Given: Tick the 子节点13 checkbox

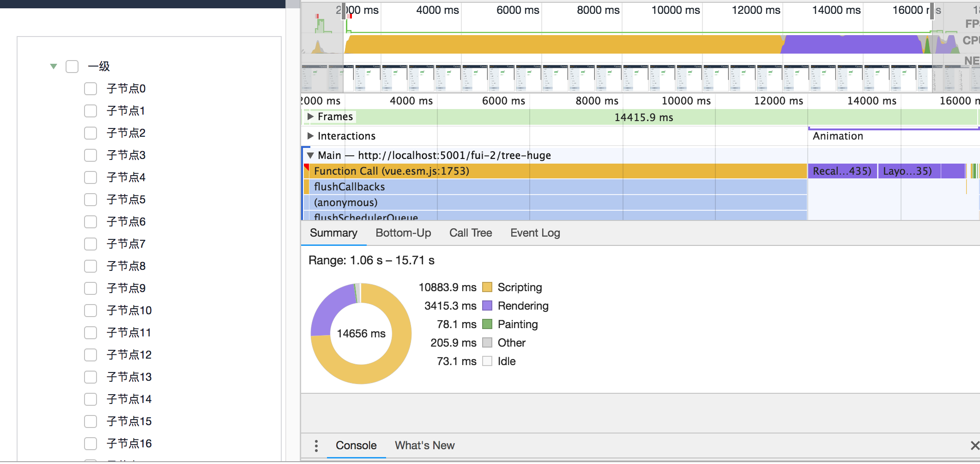Looking at the screenshot, I should (91, 377).
